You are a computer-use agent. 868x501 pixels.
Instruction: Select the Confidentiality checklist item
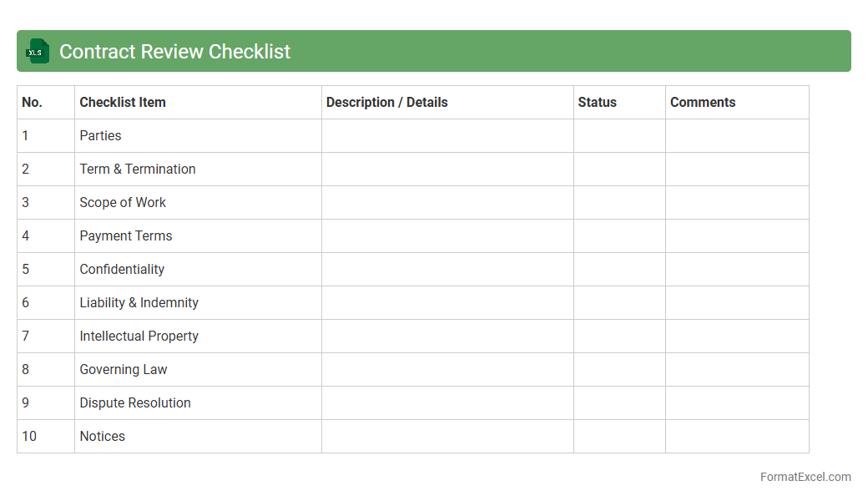[x=122, y=270]
